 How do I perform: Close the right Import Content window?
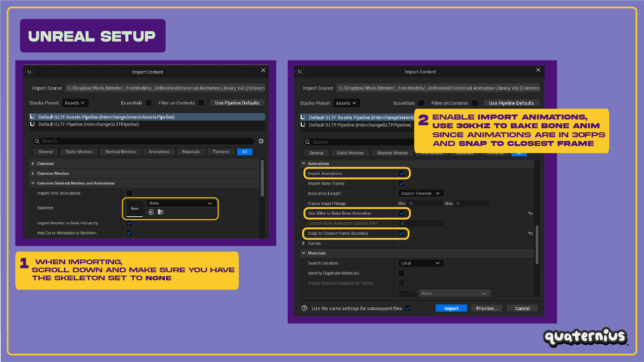pyautogui.click(x=538, y=70)
